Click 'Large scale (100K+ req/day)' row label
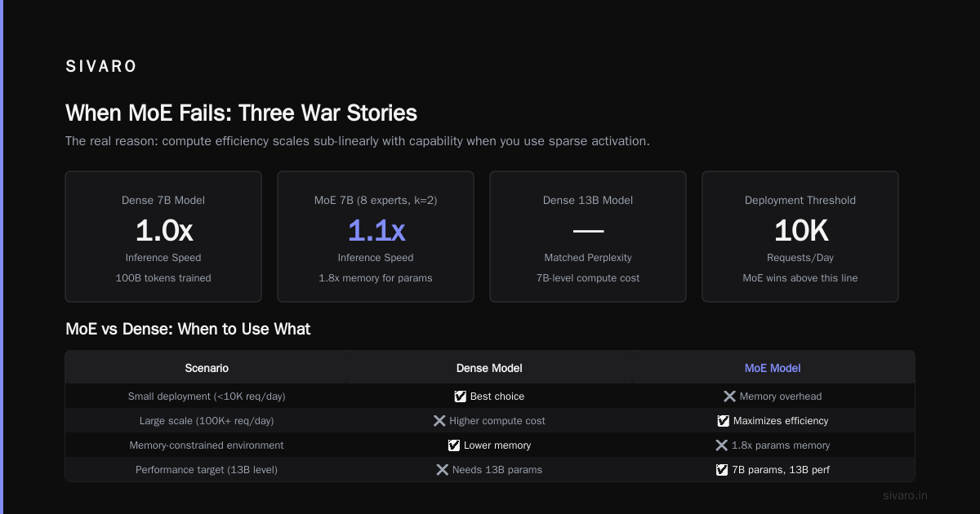 pos(207,421)
